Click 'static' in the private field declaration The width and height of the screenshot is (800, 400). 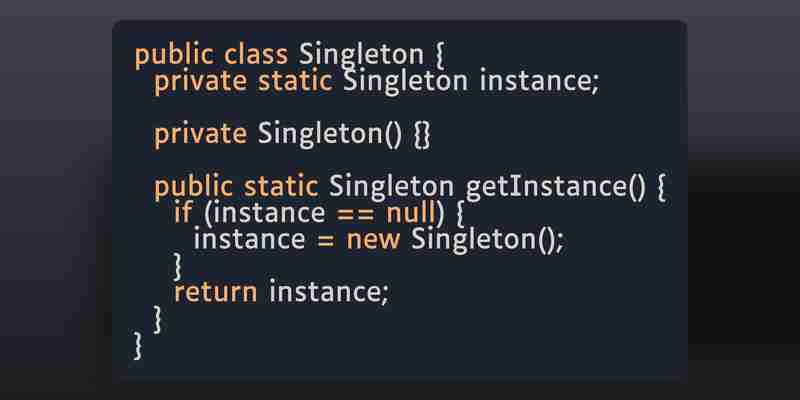coord(295,81)
